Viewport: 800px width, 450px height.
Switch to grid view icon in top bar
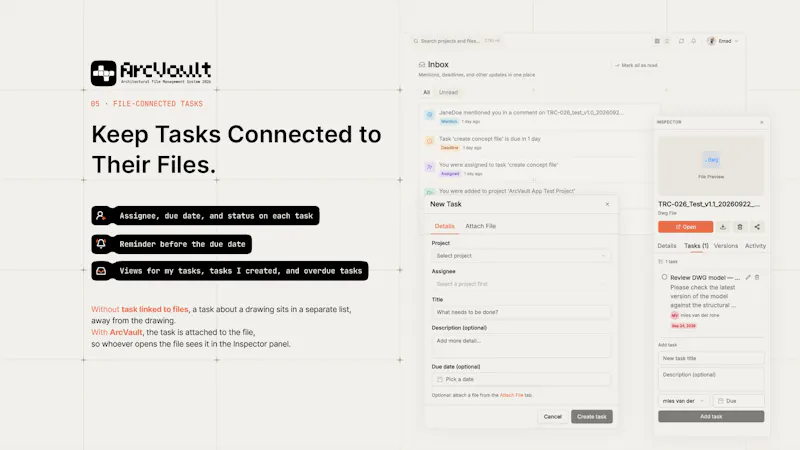tap(657, 41)
